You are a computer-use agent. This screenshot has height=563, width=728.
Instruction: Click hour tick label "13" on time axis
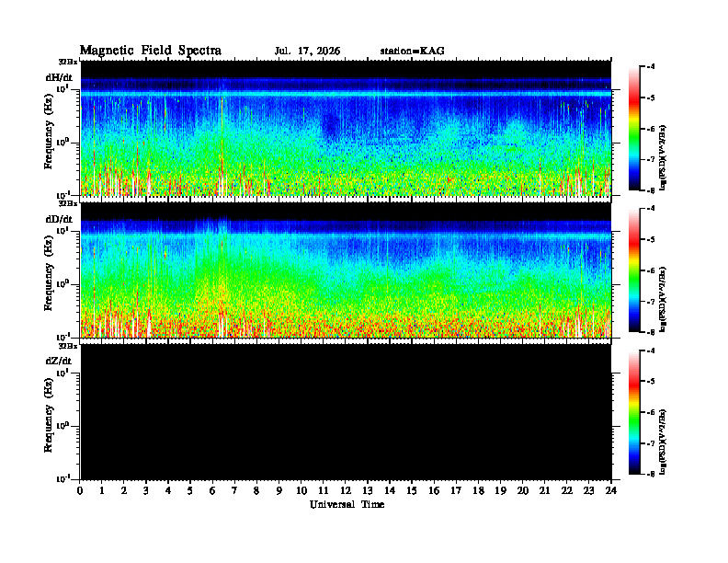(x=368, y=491)
